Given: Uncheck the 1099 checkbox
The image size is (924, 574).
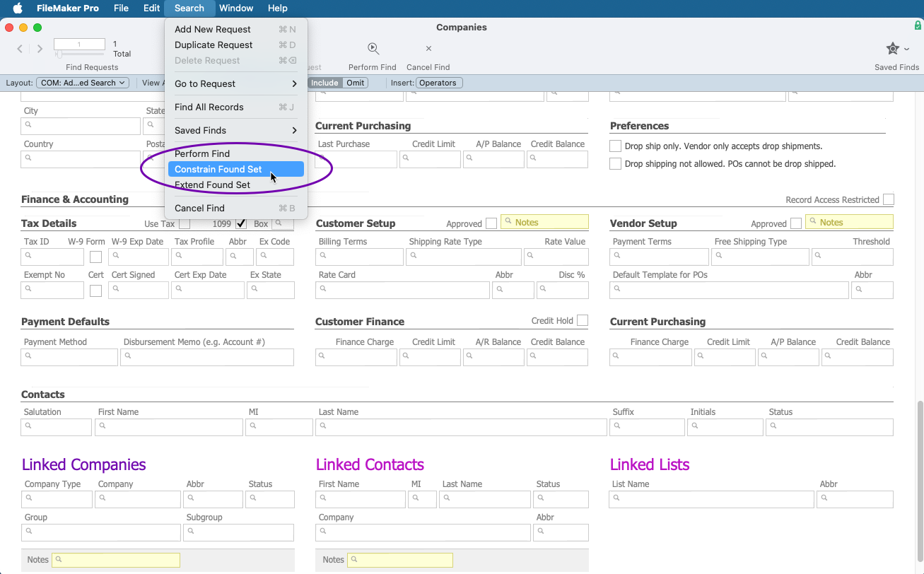Looking at the screenshot, I should pyautogui.click(x=241, y=224).
